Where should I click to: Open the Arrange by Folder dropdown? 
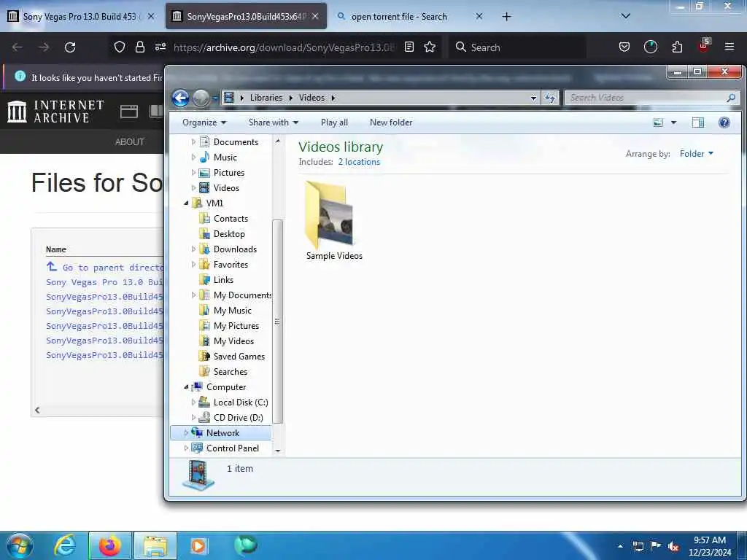pos(697,153)
